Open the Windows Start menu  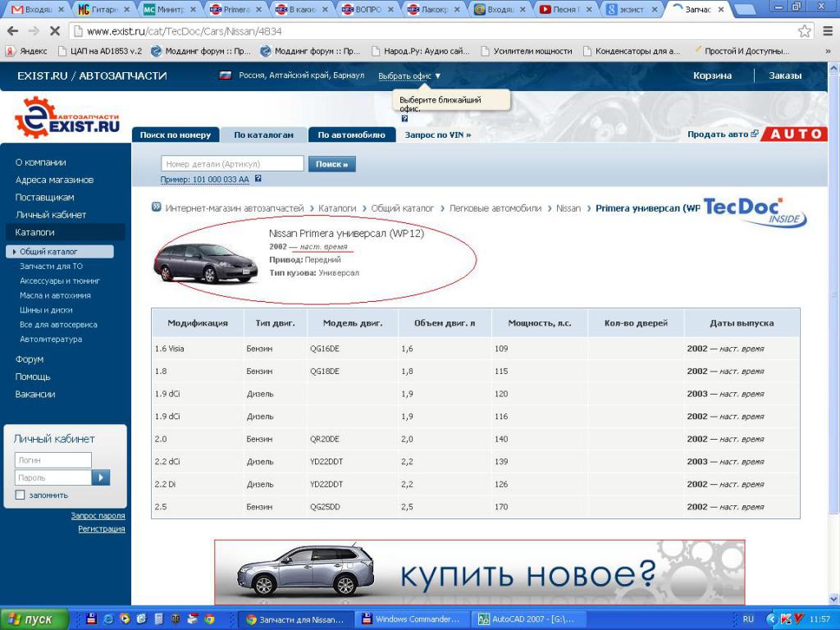tap(34, 619)
